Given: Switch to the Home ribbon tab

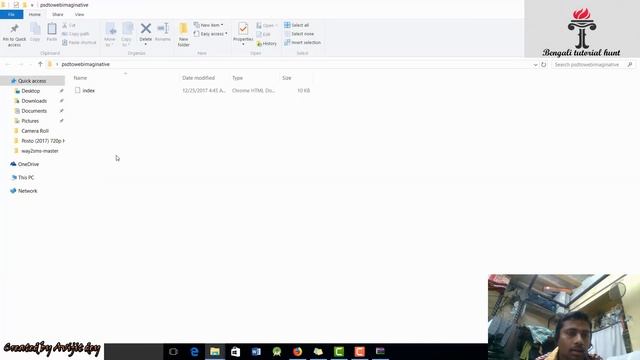Looking at the screenshot, I should [x=35, y=14].
